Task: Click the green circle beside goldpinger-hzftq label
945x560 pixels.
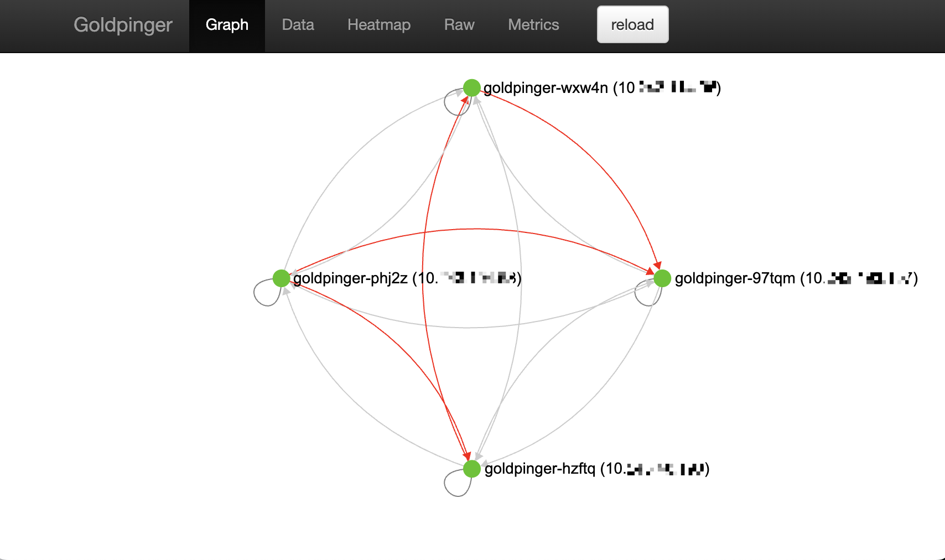Action: pos(472,469)
